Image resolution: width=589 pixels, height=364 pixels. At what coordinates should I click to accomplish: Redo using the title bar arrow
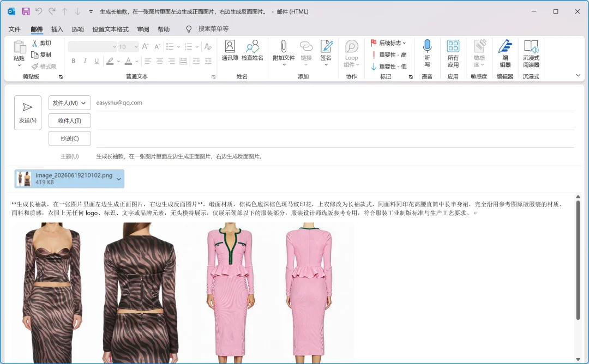52,11
